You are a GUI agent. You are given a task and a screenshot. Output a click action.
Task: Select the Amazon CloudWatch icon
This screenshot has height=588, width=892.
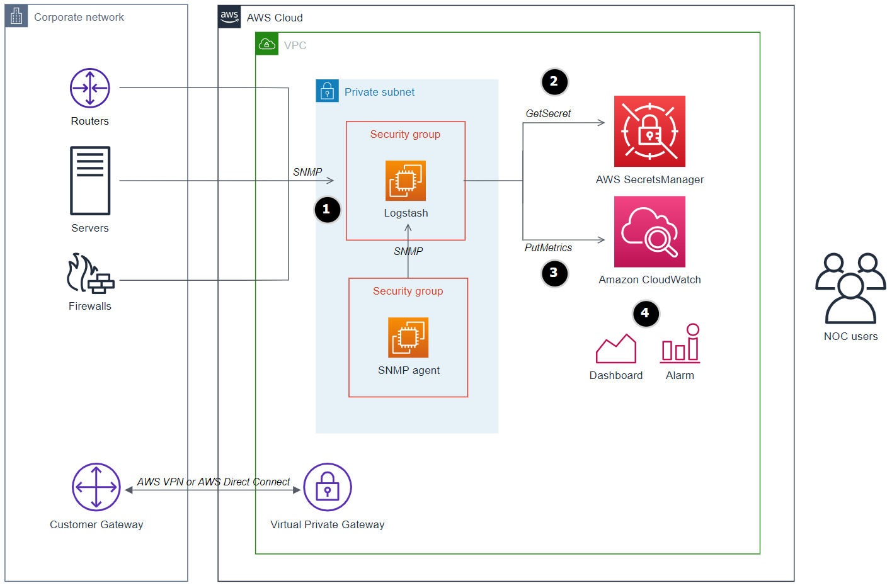[x=649, y=232]
